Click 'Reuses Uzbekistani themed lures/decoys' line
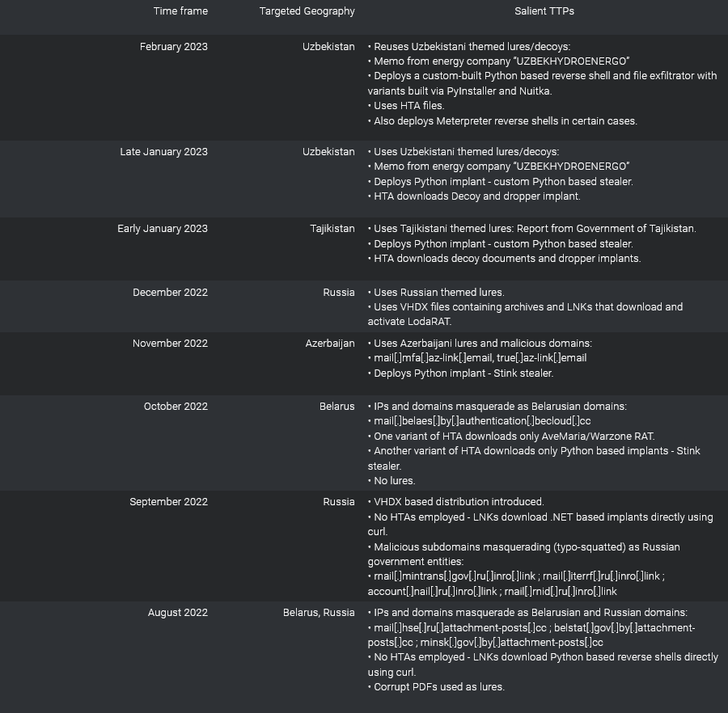Viewport: 728px width, 713px height. click(x=469, y=47)
